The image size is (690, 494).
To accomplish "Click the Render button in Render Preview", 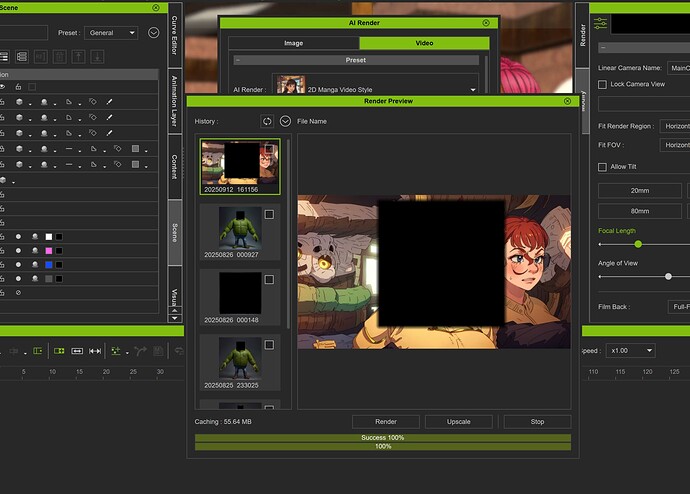I will coord(386,421).
